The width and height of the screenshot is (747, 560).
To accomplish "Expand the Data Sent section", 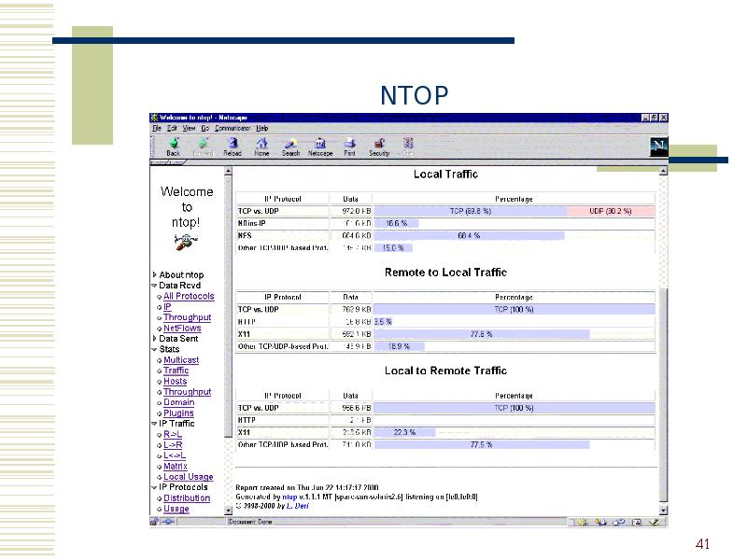I will pyautogui.click(x=155, y=339).
